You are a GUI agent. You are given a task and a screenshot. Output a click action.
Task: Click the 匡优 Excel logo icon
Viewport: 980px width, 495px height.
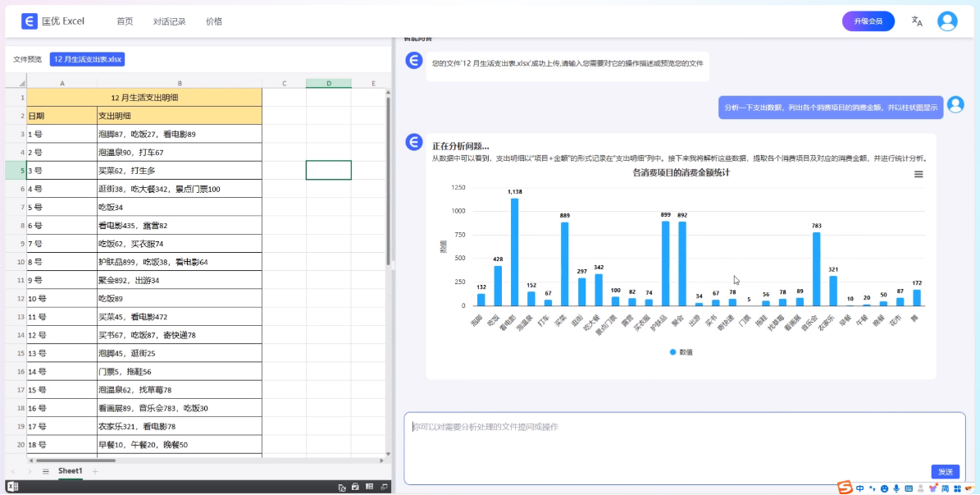[29, 21]
